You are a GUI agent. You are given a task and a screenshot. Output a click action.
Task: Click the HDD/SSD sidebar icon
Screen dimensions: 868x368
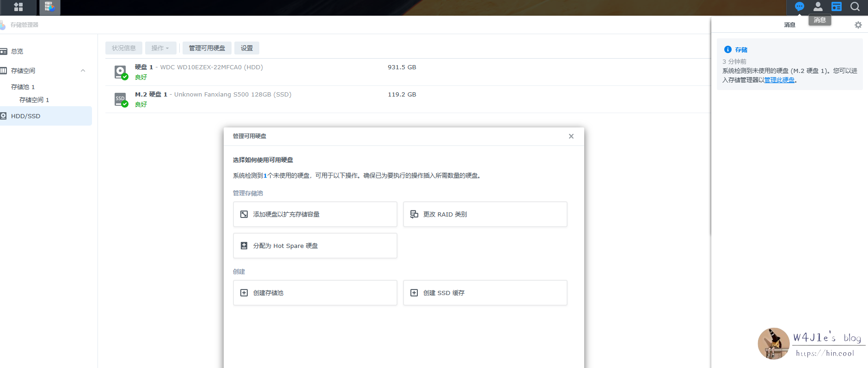click(4, 116)
